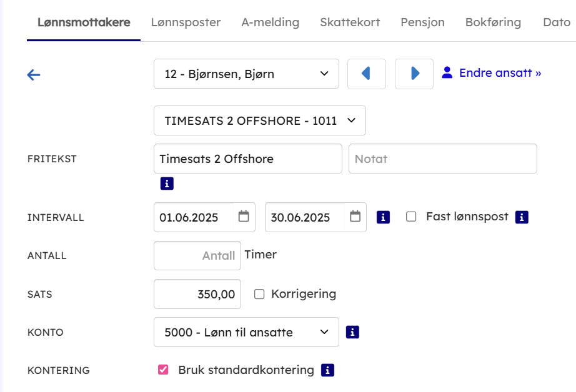The height and width of the screenshot is (392, 576).
Task: Go to previous employee with left arrow
Action: pyautogui.click(x=366, y=74)
